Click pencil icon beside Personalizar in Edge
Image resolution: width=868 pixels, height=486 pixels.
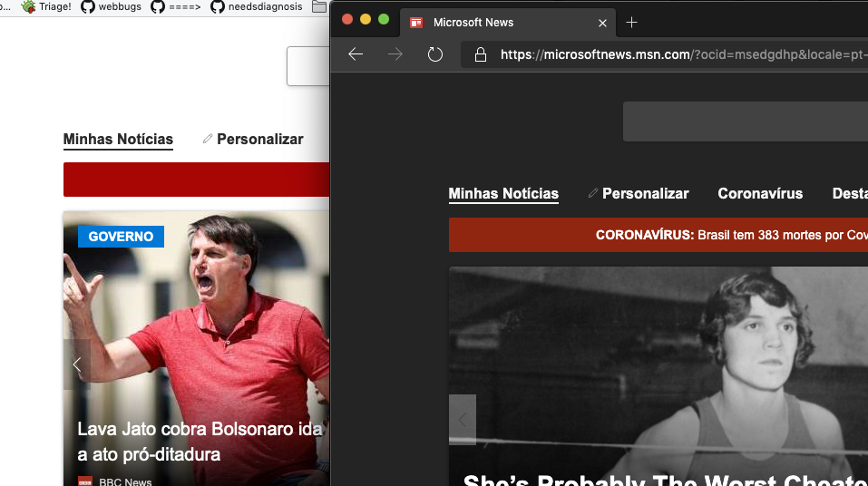coord(593,192)
